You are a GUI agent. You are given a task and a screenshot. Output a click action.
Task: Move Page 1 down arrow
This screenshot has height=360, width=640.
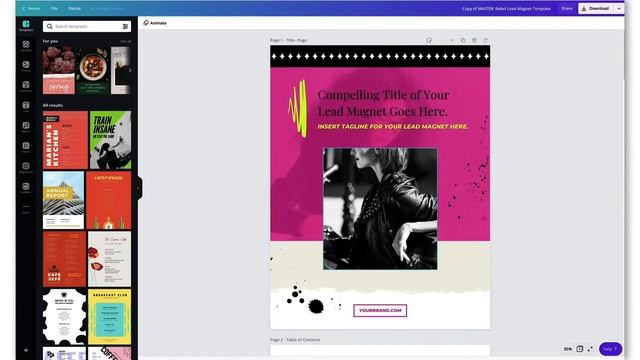coord(451,40)
